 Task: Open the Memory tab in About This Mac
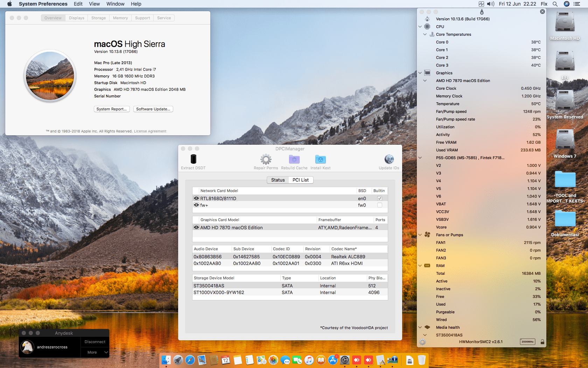(120, 18)
